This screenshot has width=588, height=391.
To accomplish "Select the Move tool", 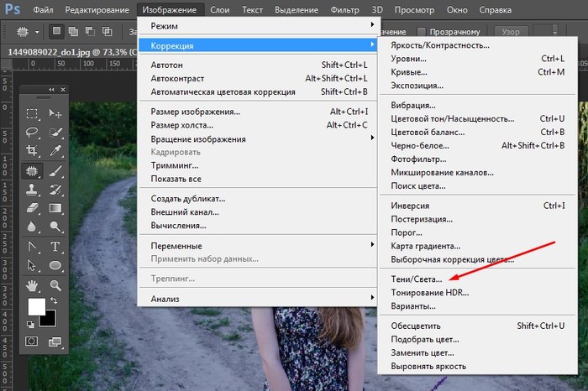I will coord(55,113).
